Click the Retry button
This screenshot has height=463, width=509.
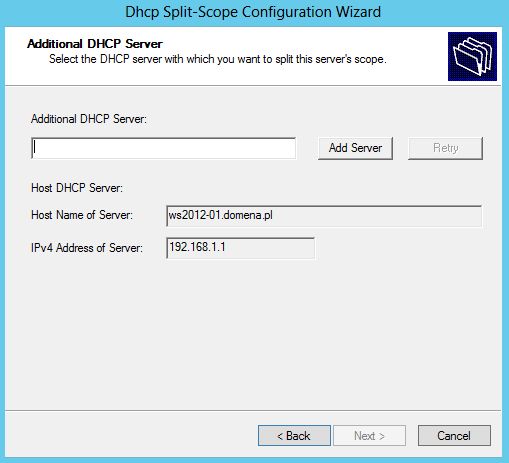(445, 148)
